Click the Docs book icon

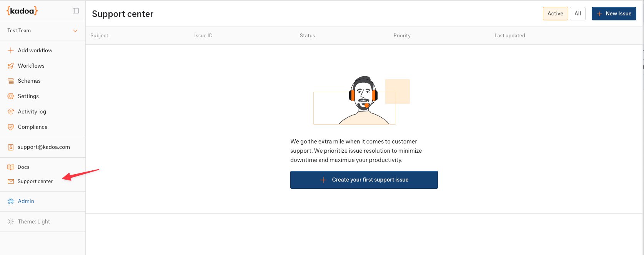pos(11,167)
